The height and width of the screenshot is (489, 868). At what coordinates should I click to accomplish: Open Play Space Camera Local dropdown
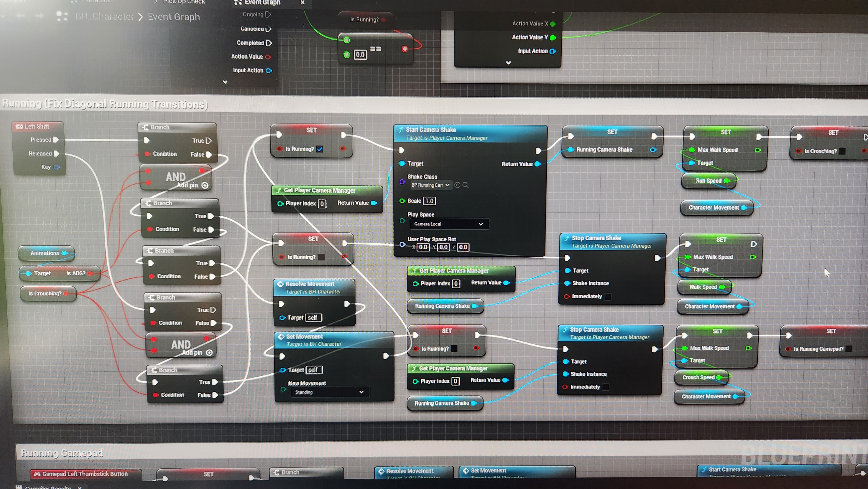tap(449, 224)
